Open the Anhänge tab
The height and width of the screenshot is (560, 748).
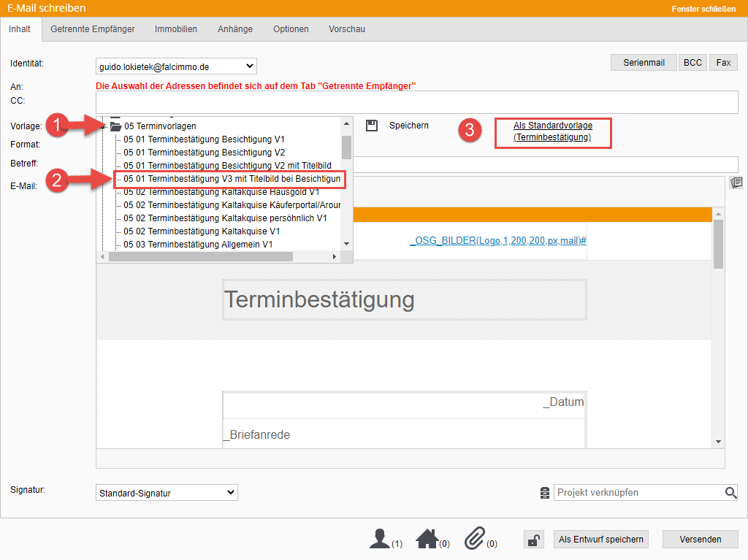235,29
